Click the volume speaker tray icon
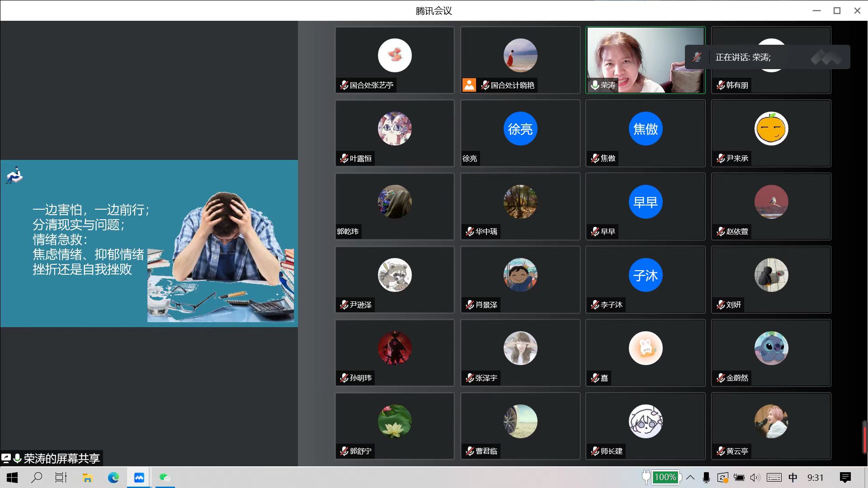The width and height of the screenshot is (868, 488). click(x=755, y=478)
